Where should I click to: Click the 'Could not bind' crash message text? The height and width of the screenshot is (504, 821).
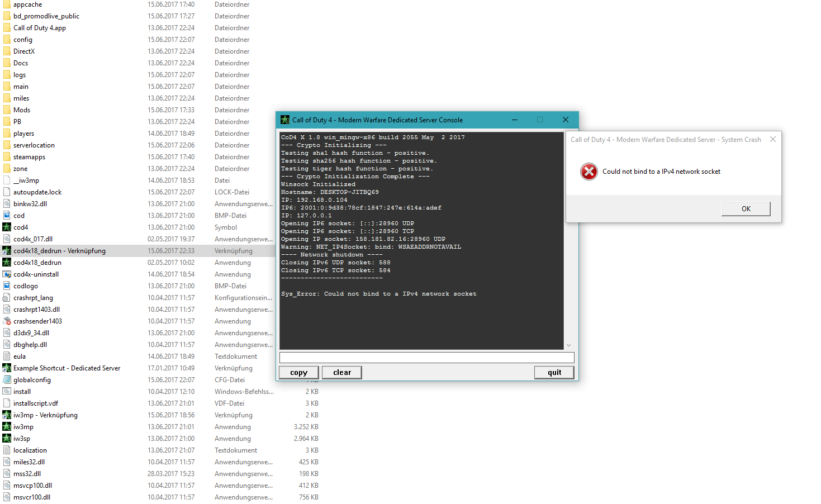(x=661, y=172)
